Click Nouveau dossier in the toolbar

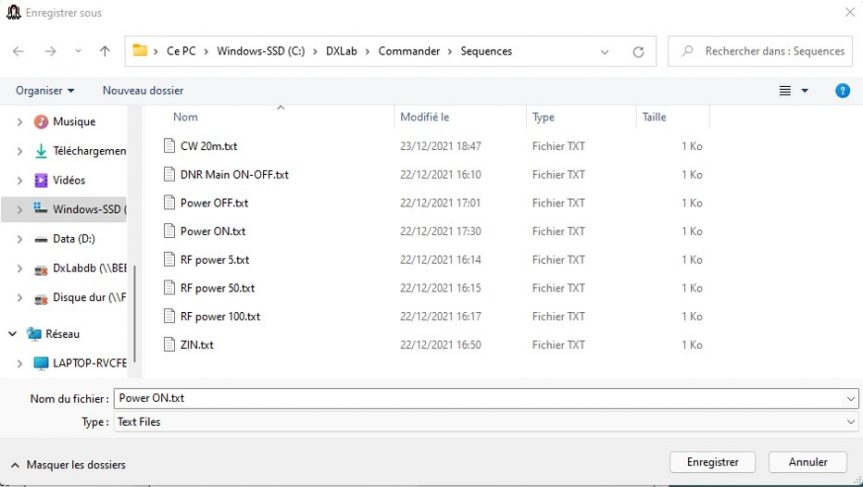[143, 91]
